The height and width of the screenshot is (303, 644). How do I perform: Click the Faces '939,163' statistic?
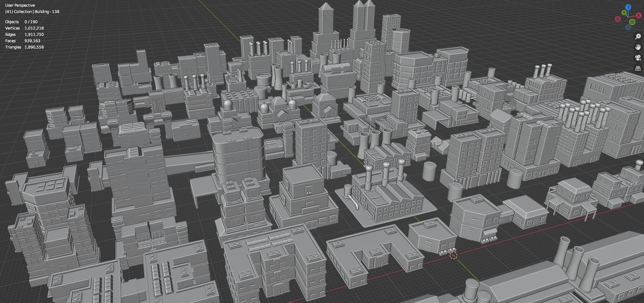tap(32, 41)
